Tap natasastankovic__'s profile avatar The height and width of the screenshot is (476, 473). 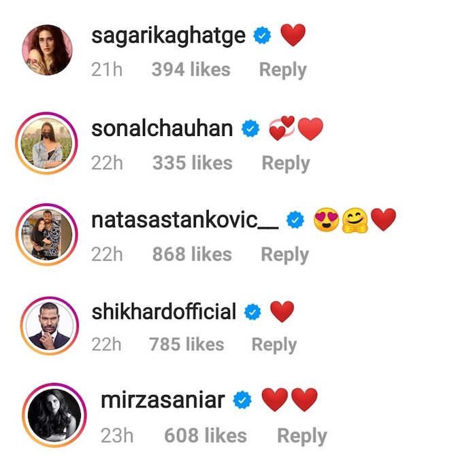47,235
